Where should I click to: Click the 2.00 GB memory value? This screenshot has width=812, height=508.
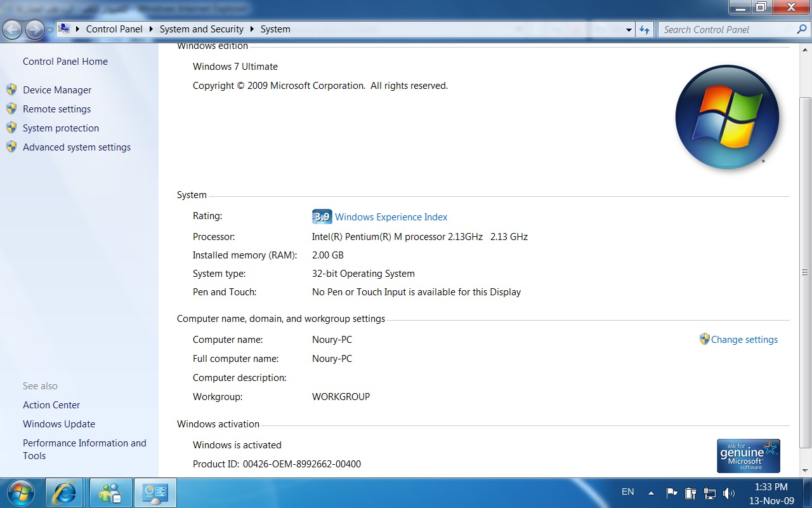[328, 255]
